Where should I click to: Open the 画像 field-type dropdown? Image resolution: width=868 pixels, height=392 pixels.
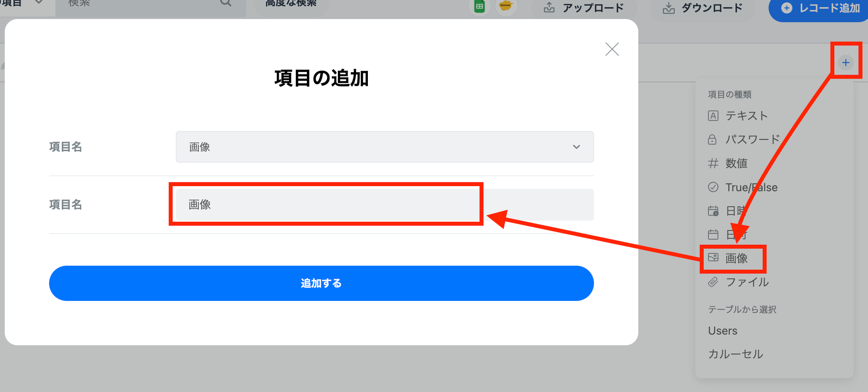[385, 147]
